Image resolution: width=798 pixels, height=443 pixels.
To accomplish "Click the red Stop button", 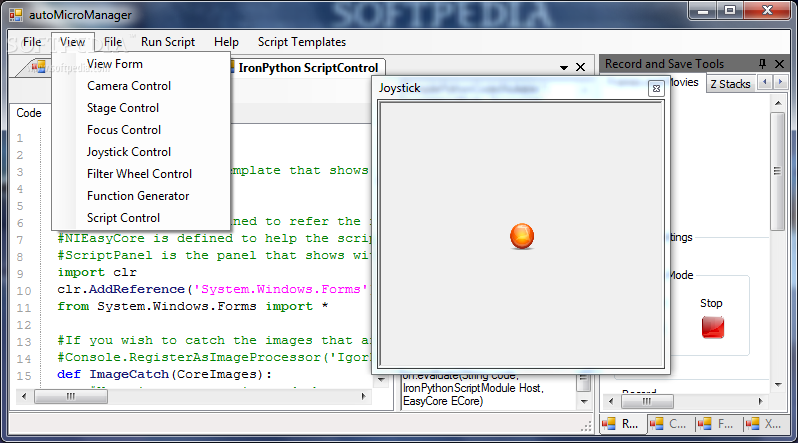I will pos(712,327).
